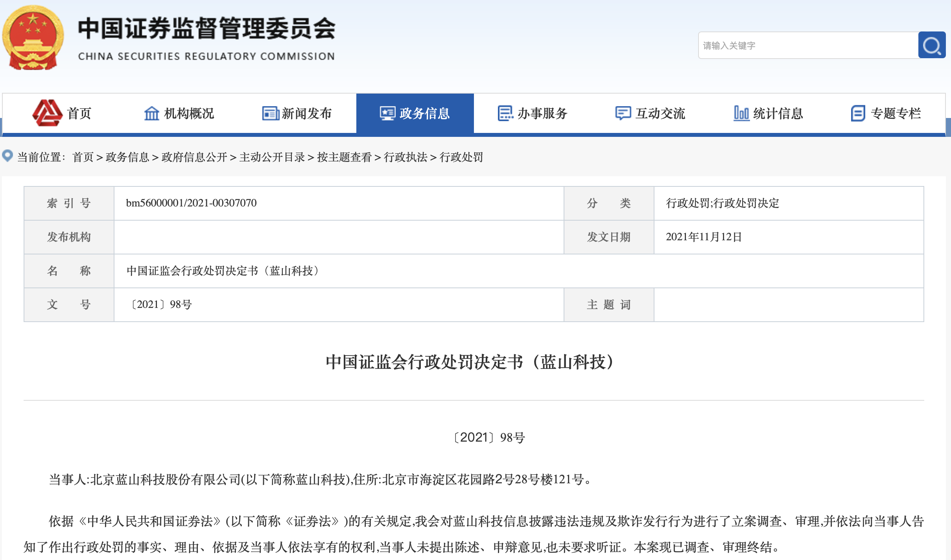Open 政府信息公开 breadcrumb link
This screenshot has width=951, height=560.
point(194,157)
